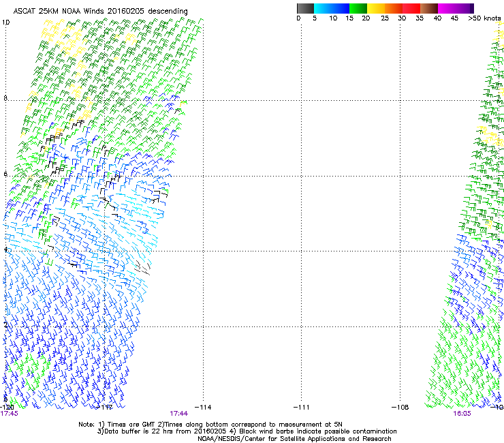
Task: Click the '25' legend scale number
Action: 385,18
